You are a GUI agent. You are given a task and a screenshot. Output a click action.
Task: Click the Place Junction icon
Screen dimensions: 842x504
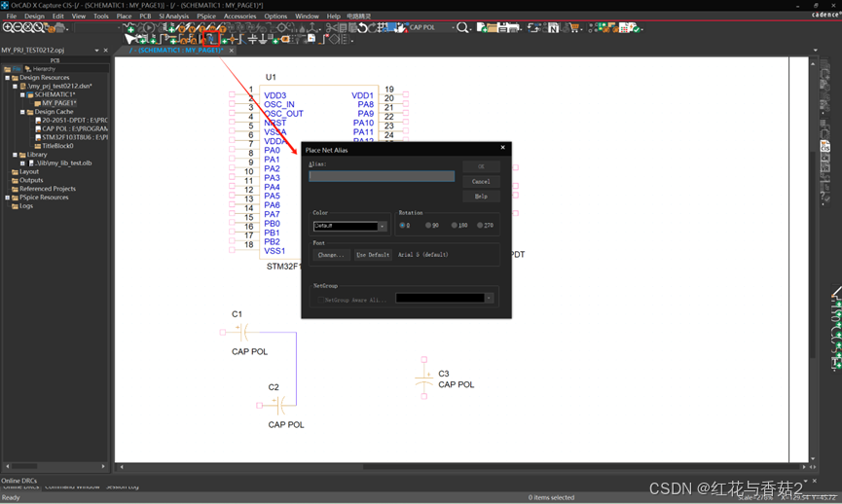(x=232, y=39)
